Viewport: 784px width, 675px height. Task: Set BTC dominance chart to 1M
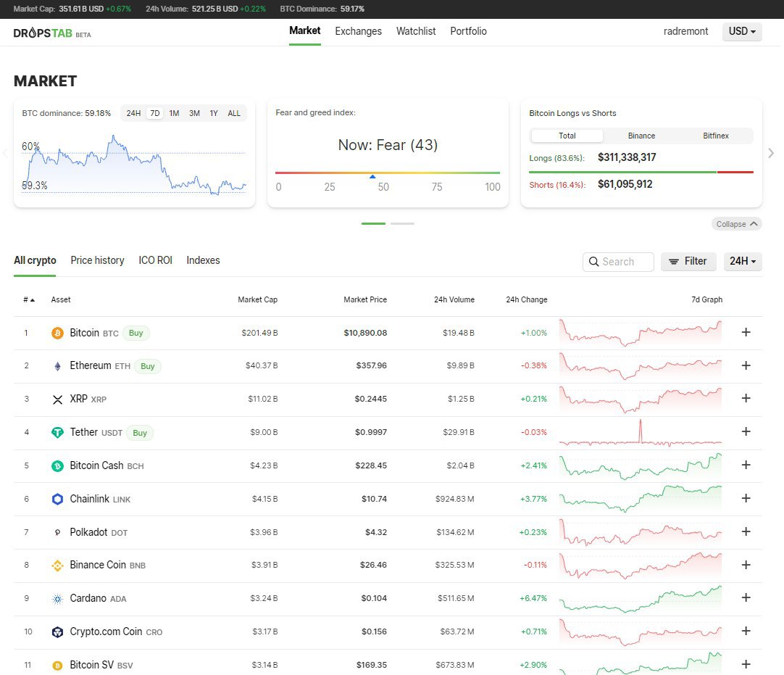point(174,114)
